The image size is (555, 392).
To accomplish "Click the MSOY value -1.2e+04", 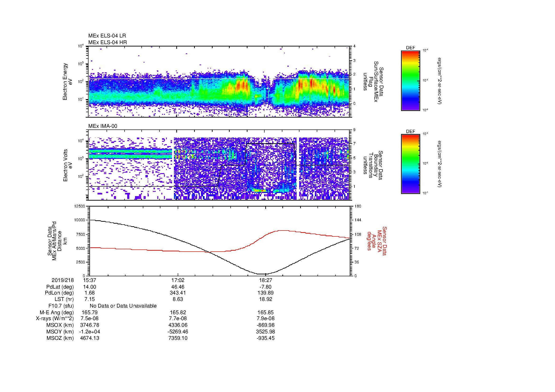I will click(89, 332).
